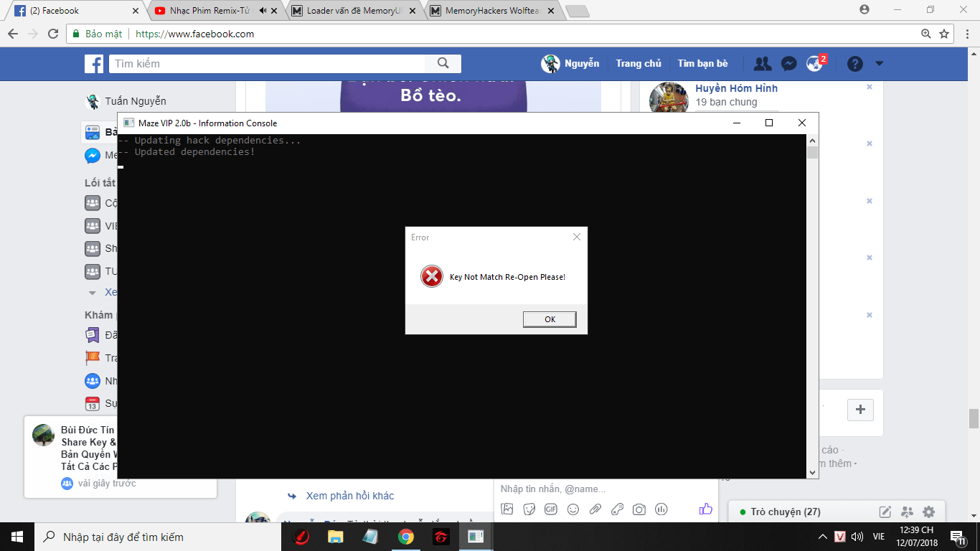This screenshot has width=980, height=551.
Task: Expand the account dropdown arrow in the header
Action: pos(880,63)
